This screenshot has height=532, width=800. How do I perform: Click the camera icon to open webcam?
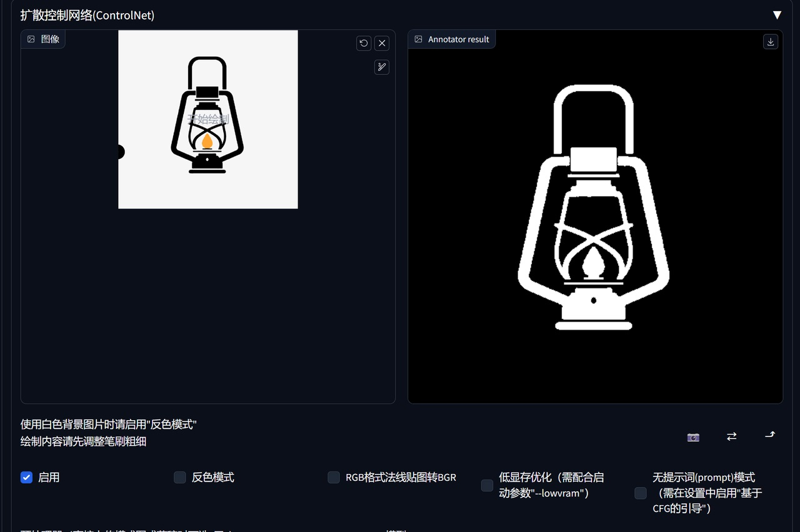693,437
